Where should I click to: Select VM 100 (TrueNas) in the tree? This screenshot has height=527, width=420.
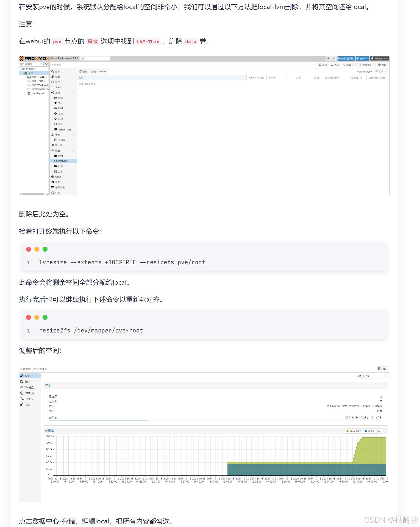[37, 77]
